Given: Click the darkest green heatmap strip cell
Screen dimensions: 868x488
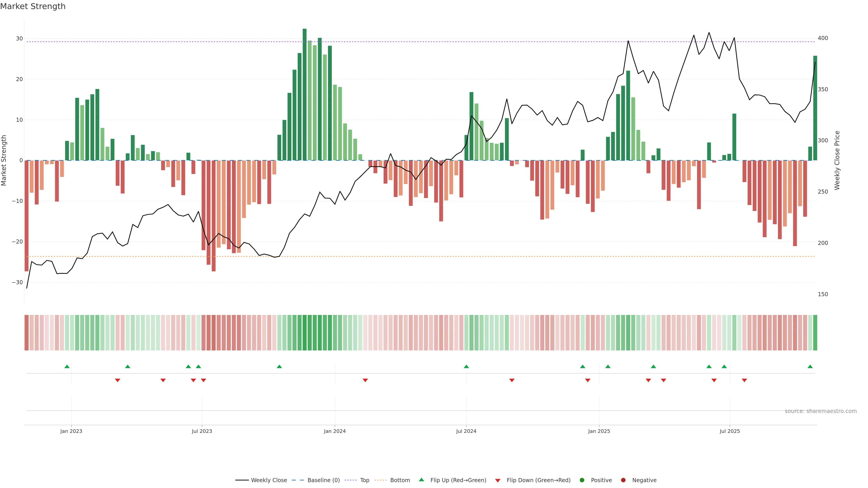Looking at the screenshot, I should [x=305, y=333].
